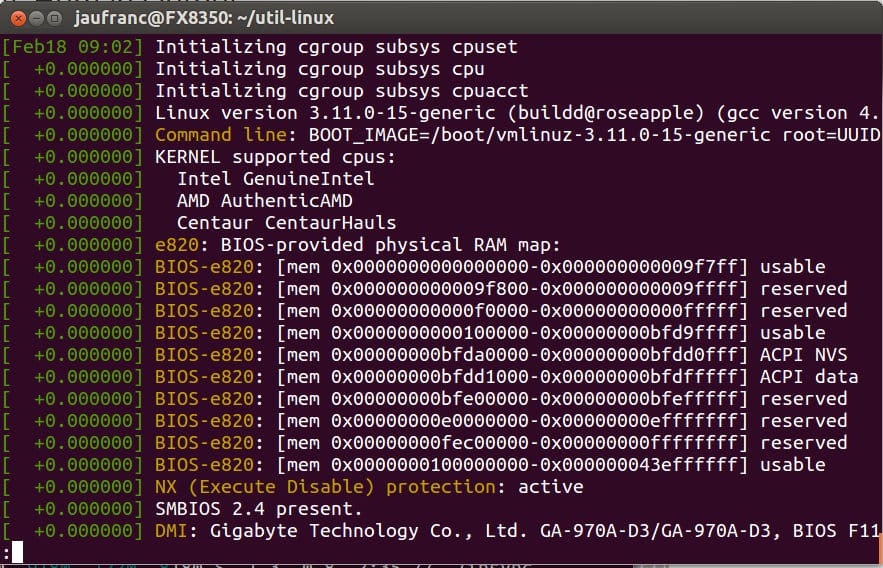The image size is (883, 568).
Task: Click the 'Centaur CentaurHauls' line
Action: [287, 223]
